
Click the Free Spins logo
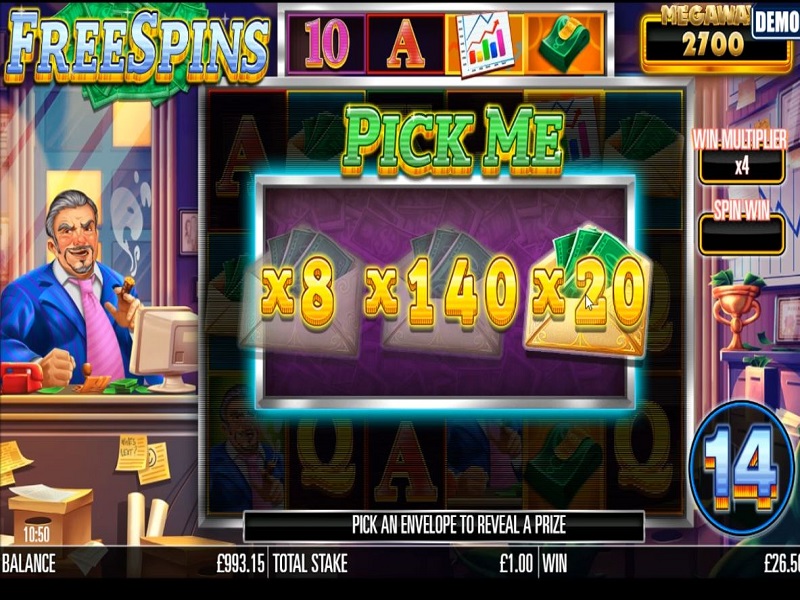coord(137,45)
